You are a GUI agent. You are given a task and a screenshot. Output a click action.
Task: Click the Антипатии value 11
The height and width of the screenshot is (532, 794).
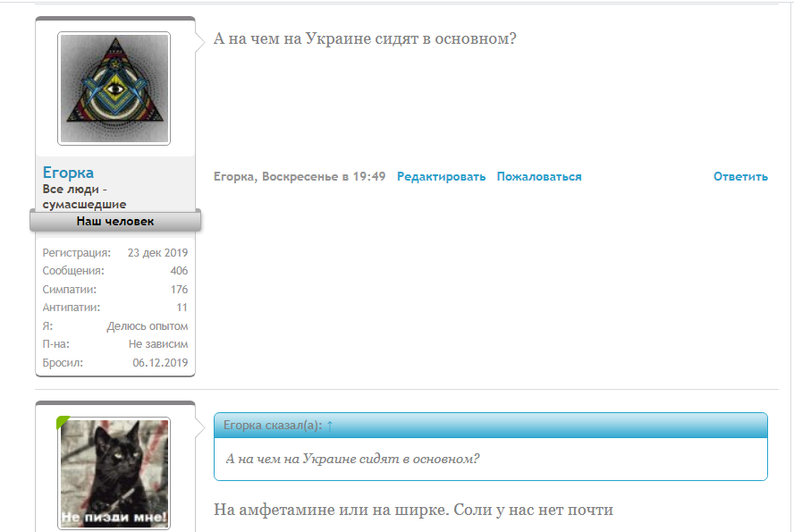[182, 307]
